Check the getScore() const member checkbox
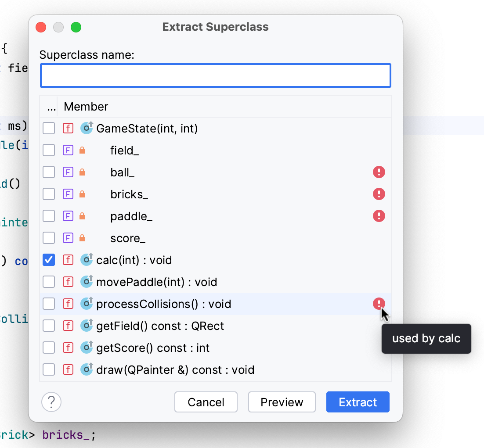Viewport: 484px width, 448px height. [48, 348]
